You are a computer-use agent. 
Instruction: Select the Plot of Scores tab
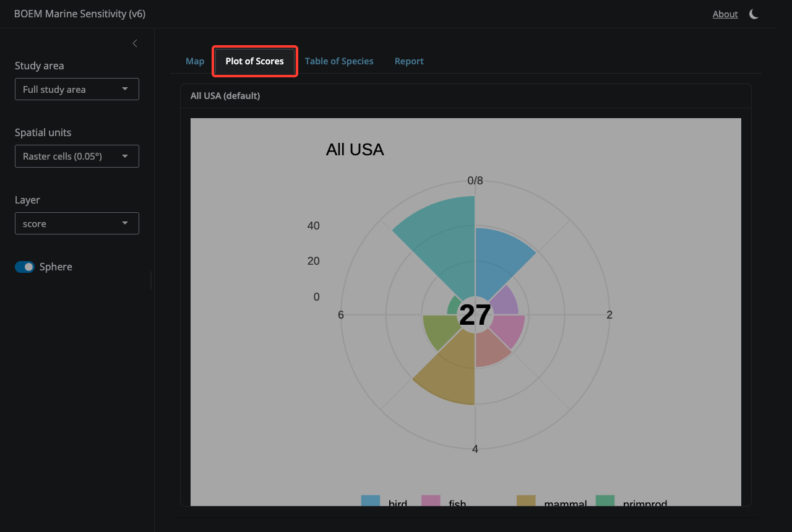coord(255,61)
